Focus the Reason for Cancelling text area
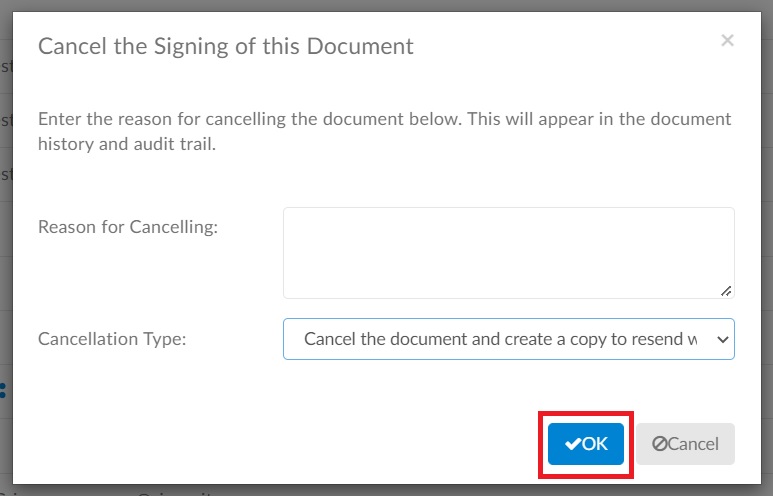 [x=509, y=253]
